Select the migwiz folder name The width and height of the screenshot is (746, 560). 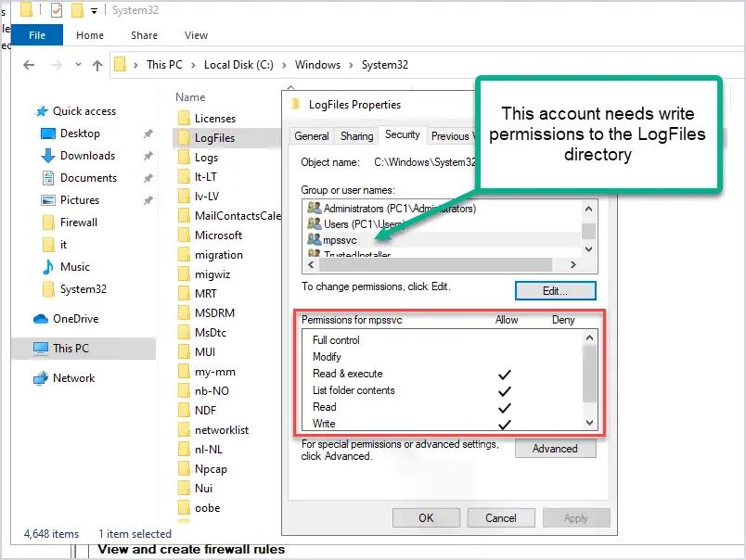pyautogui.click(x=212, y=274)
